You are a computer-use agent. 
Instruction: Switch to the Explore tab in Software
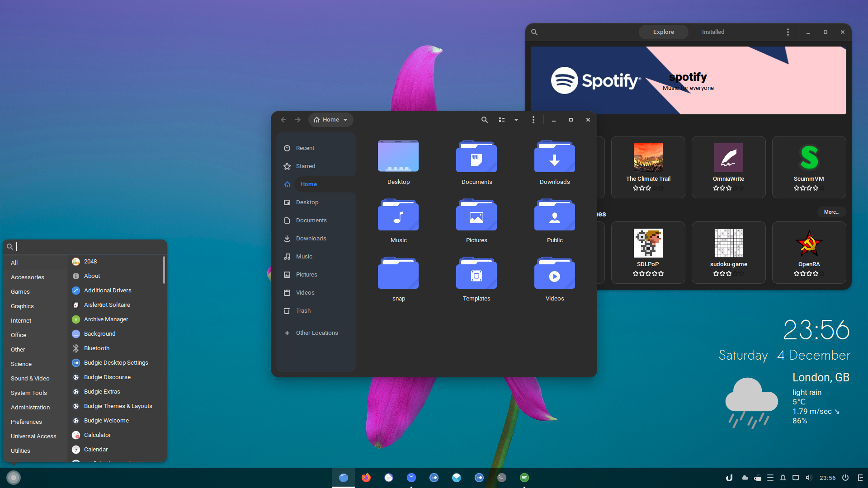(663, 32)
